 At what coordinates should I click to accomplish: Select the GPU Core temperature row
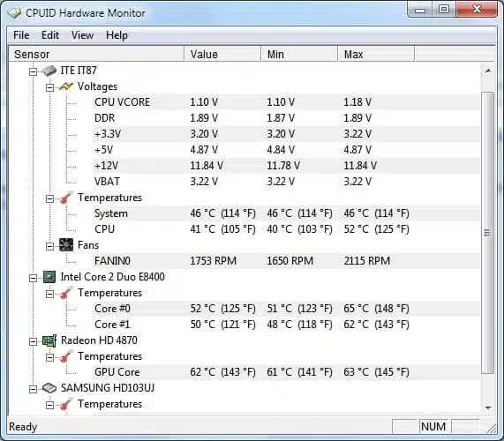coord(287,372)
